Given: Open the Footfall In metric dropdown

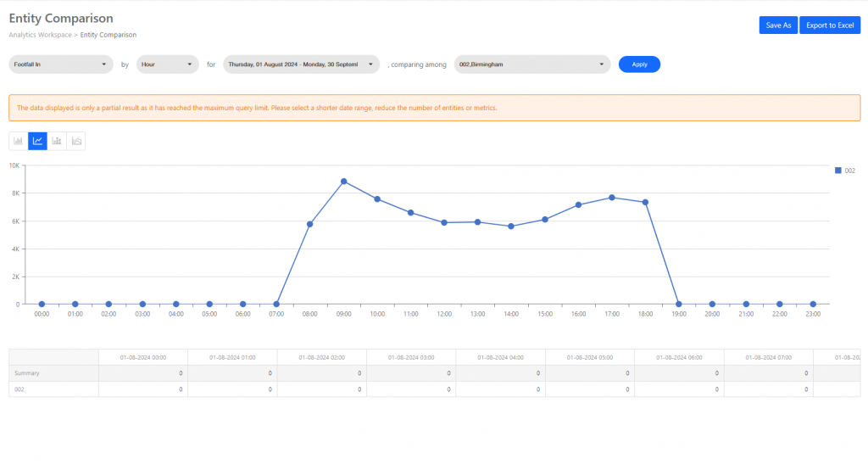Looking at the screenshot, I should tap(61, 64).
